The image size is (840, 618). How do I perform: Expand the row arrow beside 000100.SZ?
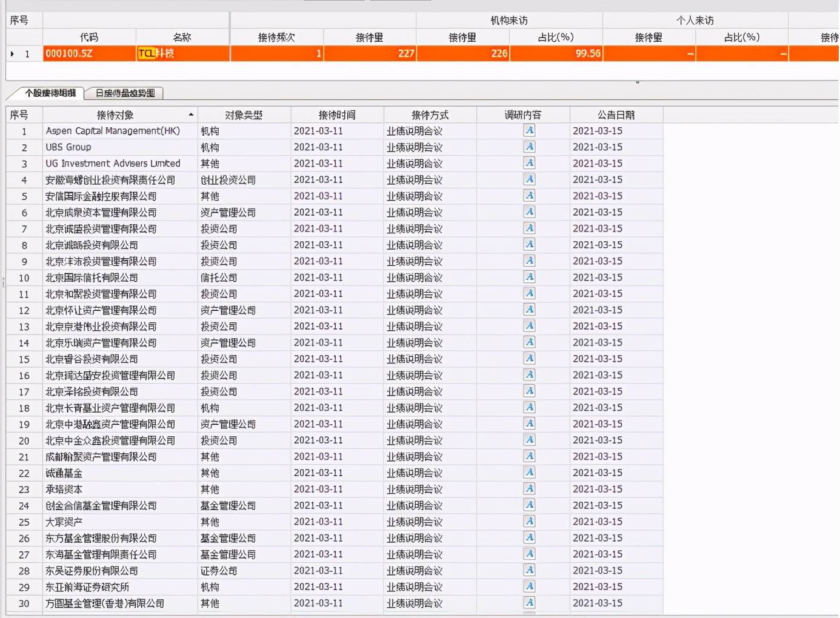pyautogui.click(x=12, y=54)
